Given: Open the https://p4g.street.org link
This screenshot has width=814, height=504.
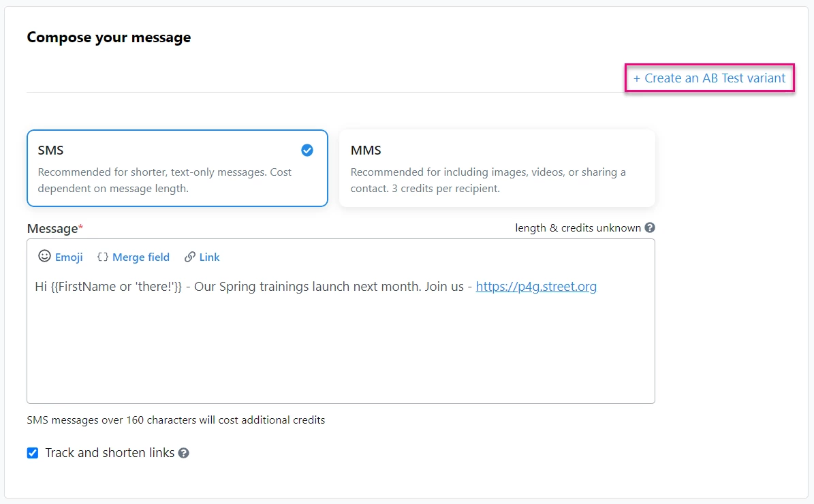Looking at the screenshot, I should point(536,286).
